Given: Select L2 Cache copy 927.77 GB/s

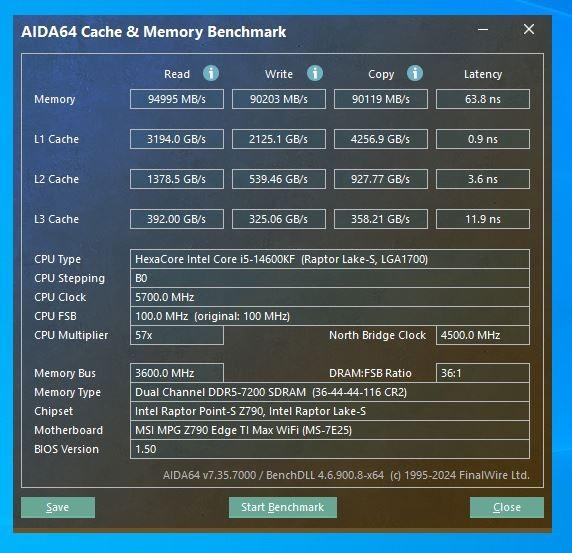Looking at the screenshot, I should pyautogui.click(x=381, y=179).
